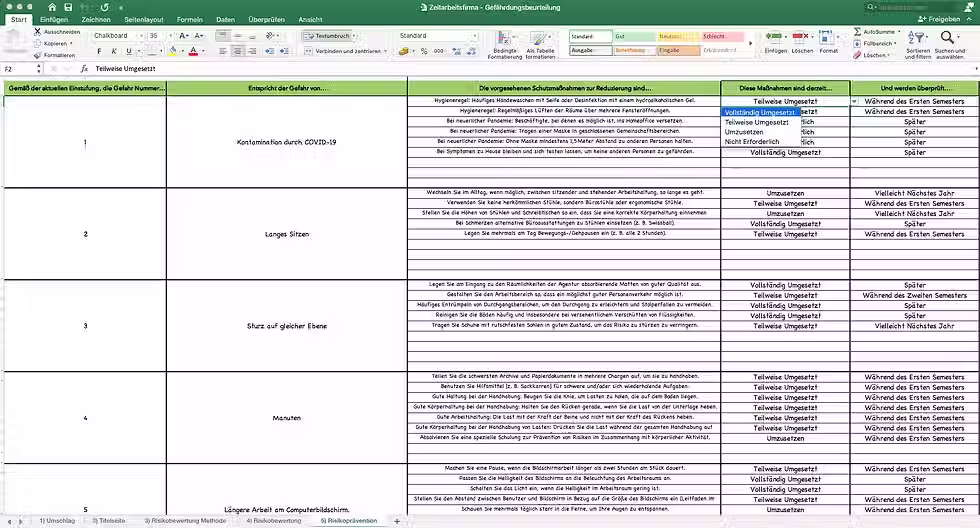This screenshot has height=528, width=980.
Task: Align cell content to top
Action: tap(222, 36)
